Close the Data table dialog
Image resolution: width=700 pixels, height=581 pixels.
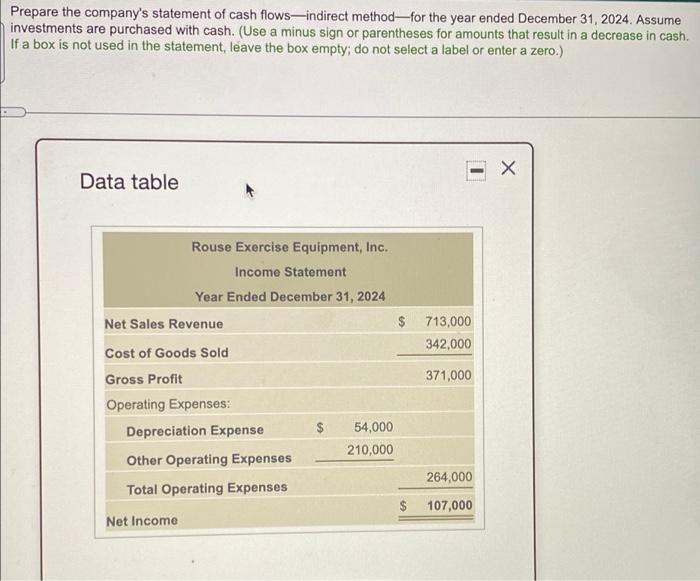pyautogui.click(x=508, y=168)
